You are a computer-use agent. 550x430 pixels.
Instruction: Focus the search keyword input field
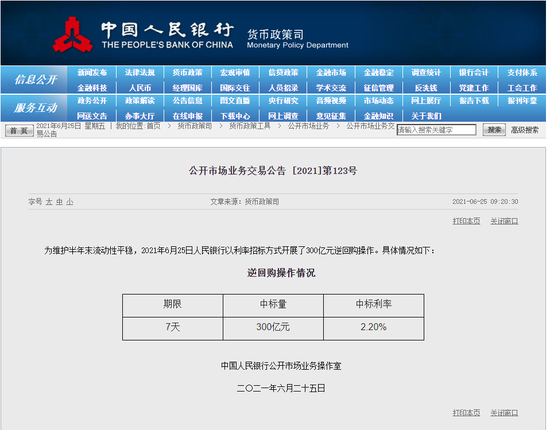click(x=436, y=130)
